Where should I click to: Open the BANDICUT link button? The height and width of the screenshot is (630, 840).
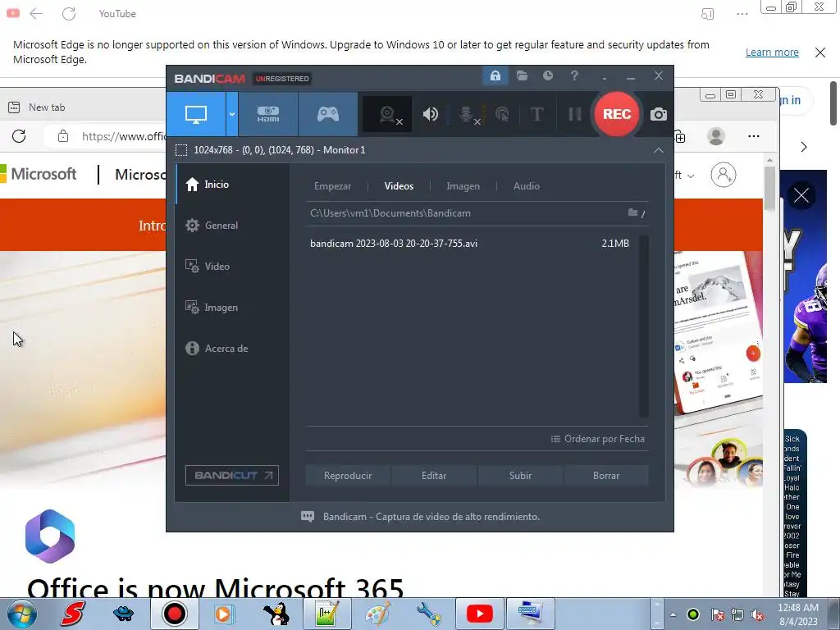(232, 475)
